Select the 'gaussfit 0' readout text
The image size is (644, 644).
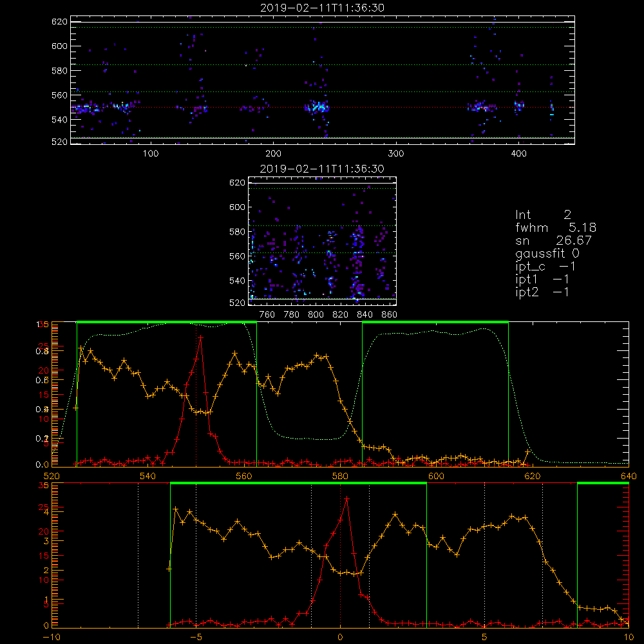point(547,254)
